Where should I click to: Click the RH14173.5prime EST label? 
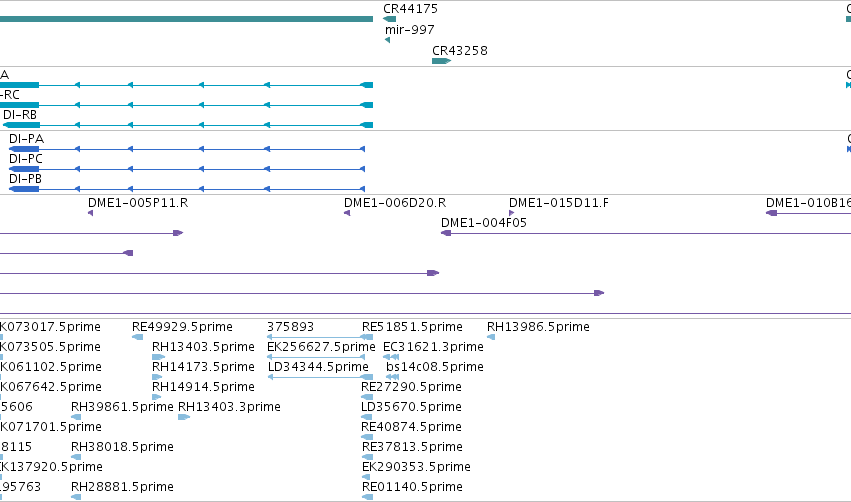(204, 367)
